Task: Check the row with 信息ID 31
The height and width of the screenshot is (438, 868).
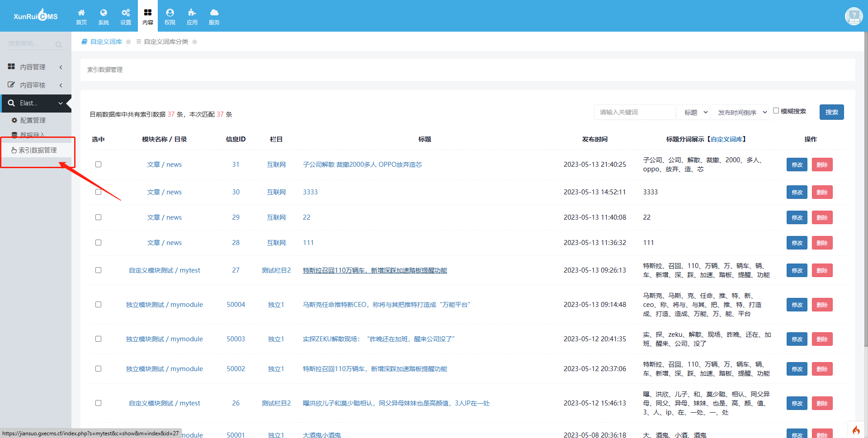Action: click(98, 165)
